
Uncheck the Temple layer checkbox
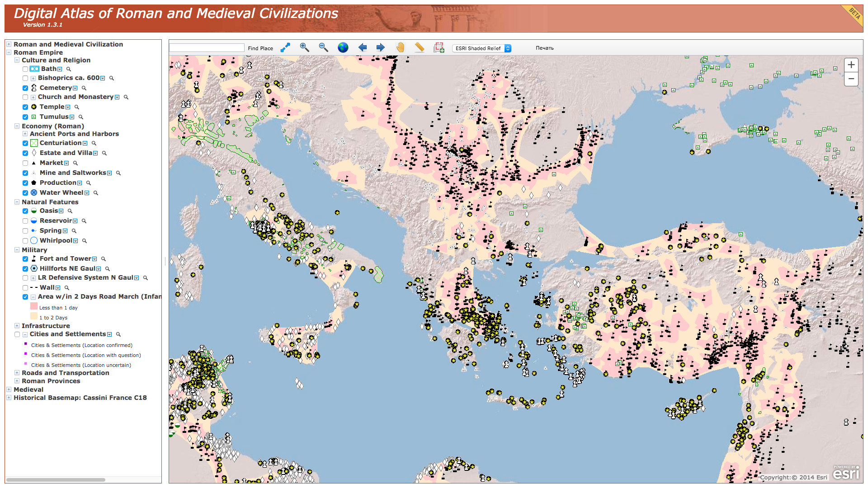(x=25, y=107)
